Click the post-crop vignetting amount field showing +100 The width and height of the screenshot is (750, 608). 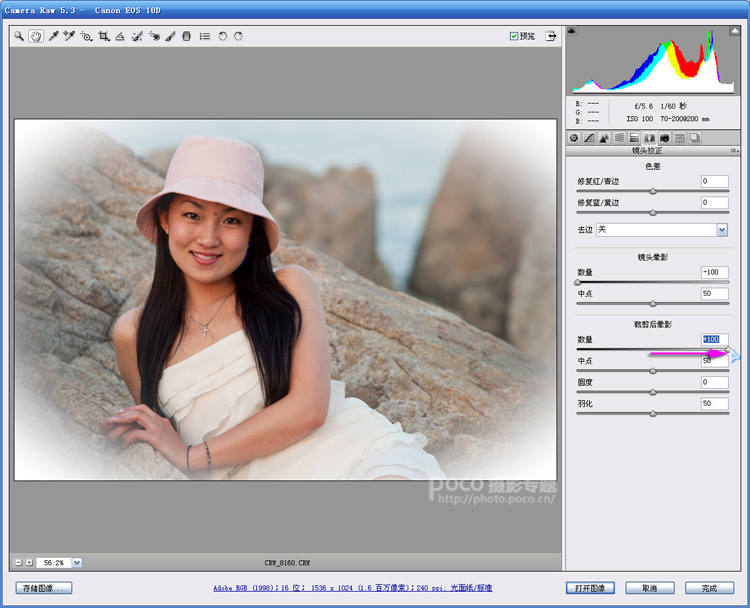[x=715, y=339]
